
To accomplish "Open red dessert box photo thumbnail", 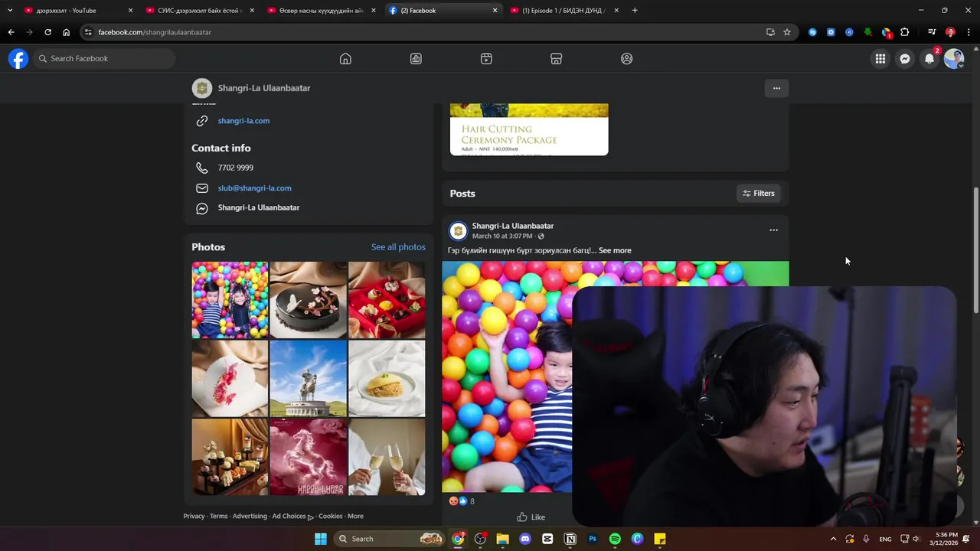I will pos(387,300).
